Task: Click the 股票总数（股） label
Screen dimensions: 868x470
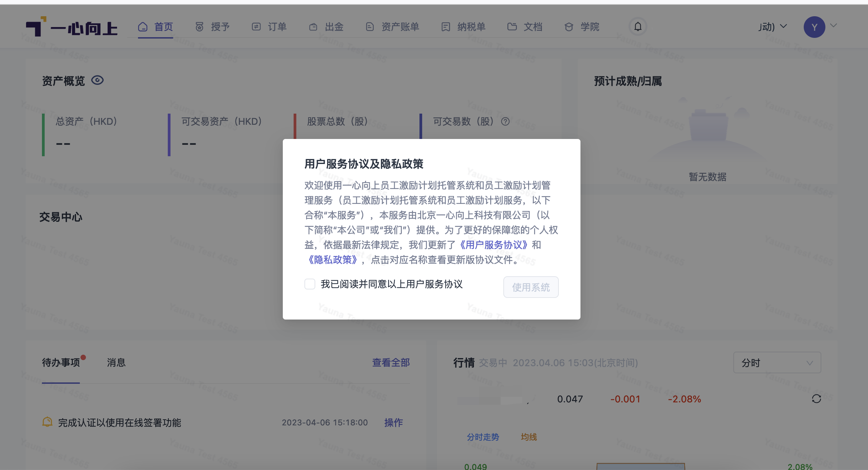Action: 337,121
